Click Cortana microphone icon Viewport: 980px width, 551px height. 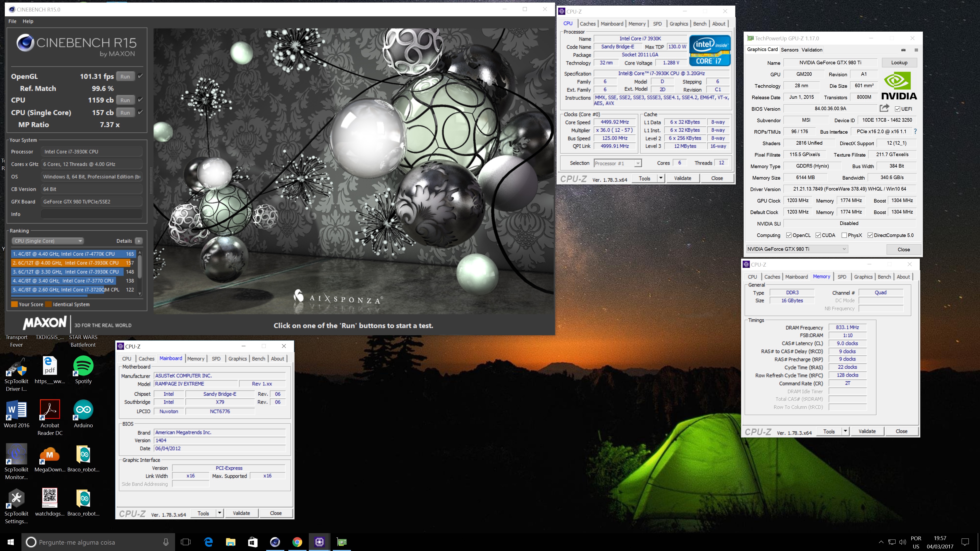[x=166, y=542]
